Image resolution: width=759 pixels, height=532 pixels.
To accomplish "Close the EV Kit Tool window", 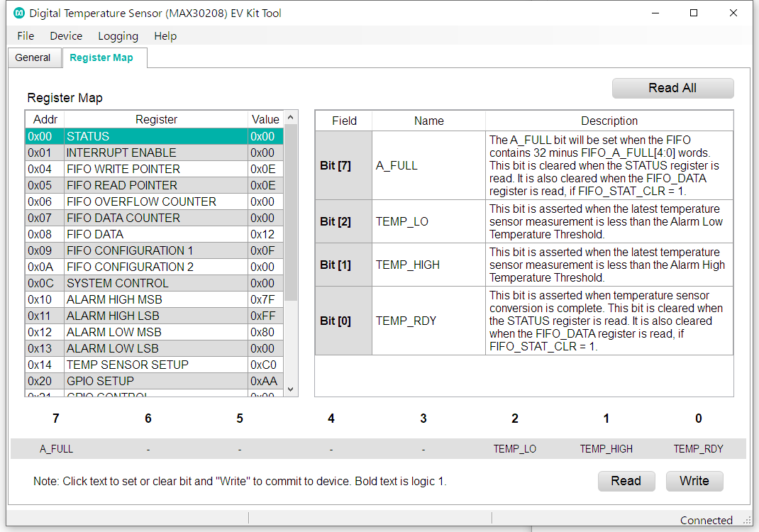I will point(733,13).
